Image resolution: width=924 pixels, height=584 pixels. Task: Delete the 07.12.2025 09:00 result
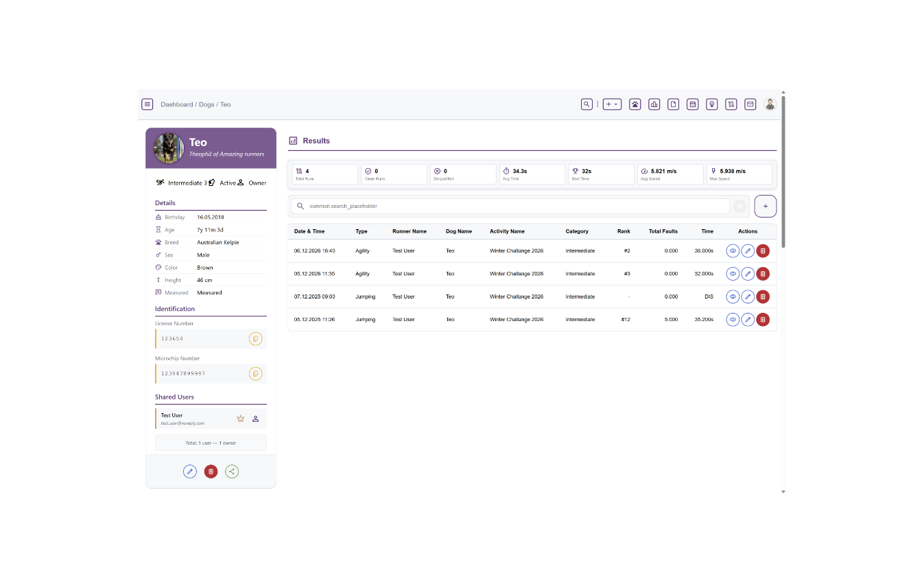coord(763,297)
